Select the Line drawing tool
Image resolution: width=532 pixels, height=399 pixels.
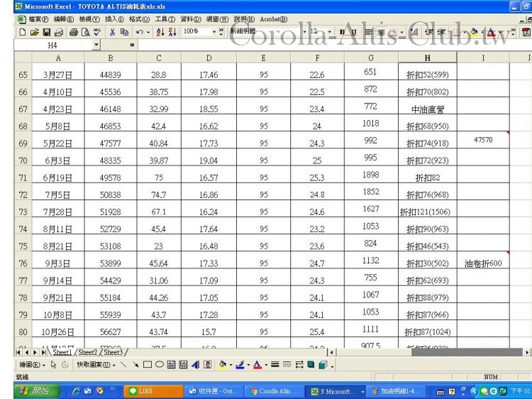(x=123, y=365)
